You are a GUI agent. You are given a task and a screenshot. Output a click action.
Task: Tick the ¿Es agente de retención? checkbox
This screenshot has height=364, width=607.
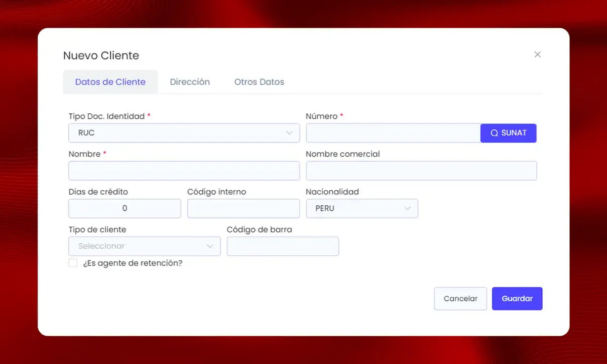73,263
